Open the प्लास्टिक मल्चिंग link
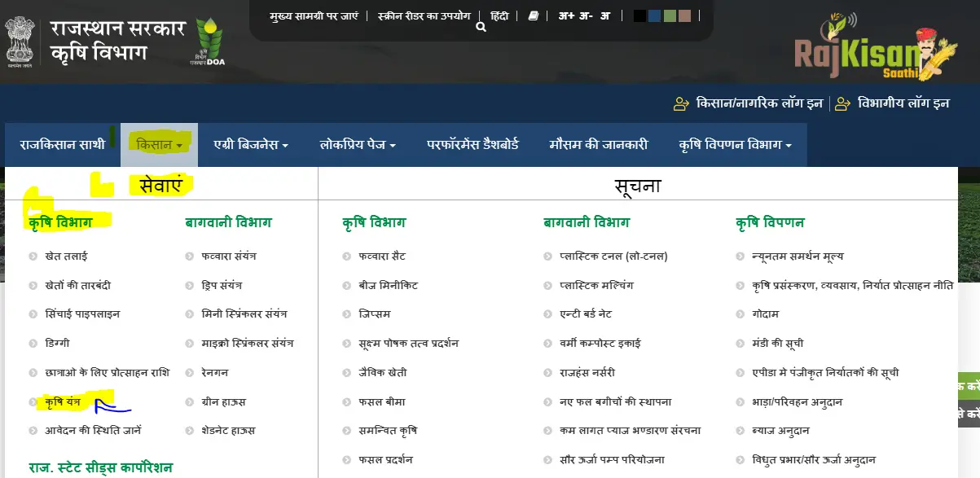The width and height of the screenshot is (980, 478). tap(596, 286)
